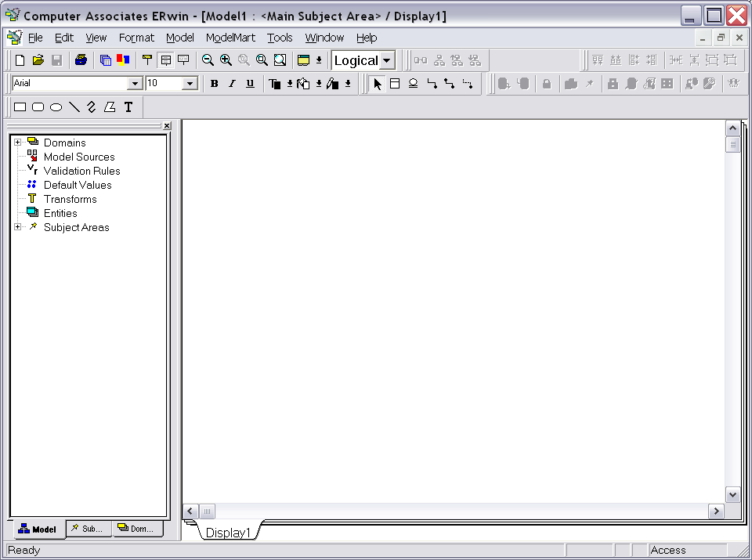Click the Fit Model to window icon

[280, 60]
